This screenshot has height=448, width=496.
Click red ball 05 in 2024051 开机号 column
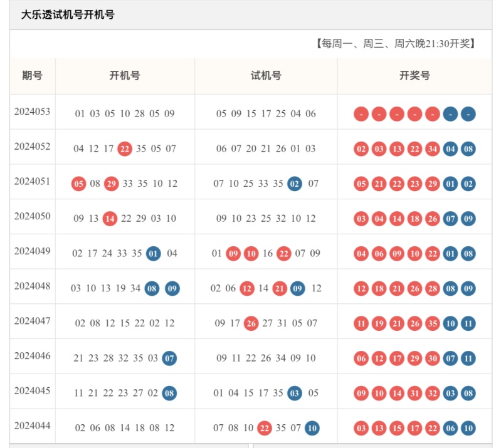pos(79,184)
